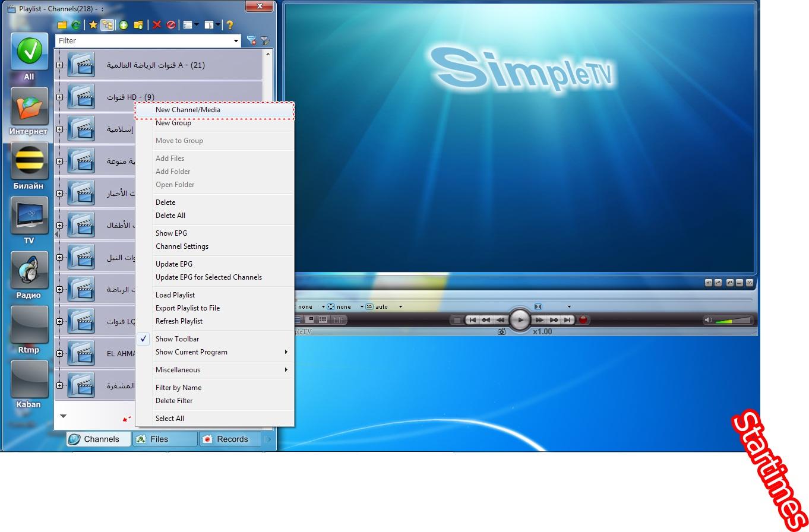This screenshot has width=809, height=532.
Task: Toggle the Show Toolbar checked option
Action: 215,339
